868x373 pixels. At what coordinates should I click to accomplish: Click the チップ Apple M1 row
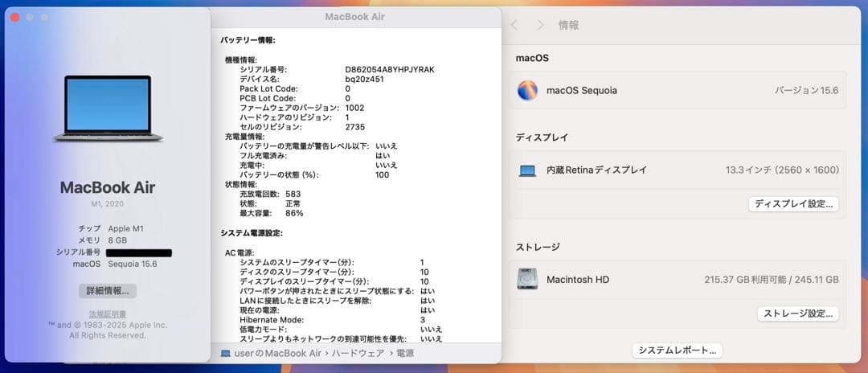tap(111, 228)
